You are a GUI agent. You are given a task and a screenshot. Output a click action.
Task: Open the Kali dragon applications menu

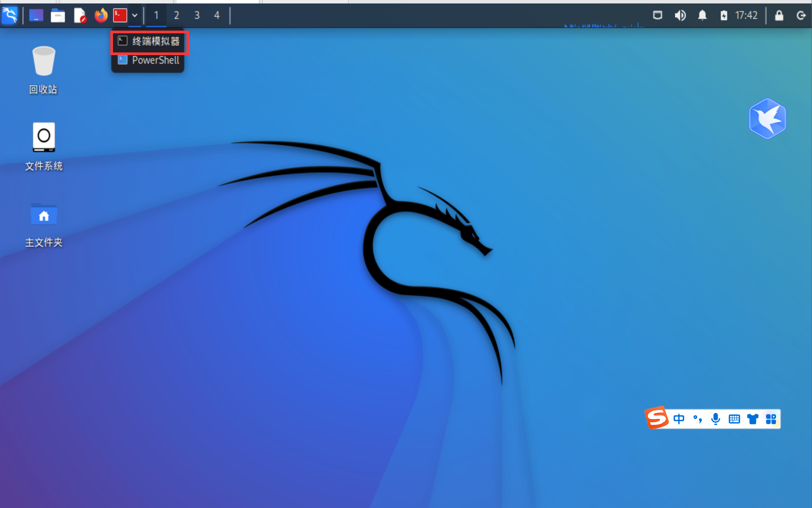(10, 15)
